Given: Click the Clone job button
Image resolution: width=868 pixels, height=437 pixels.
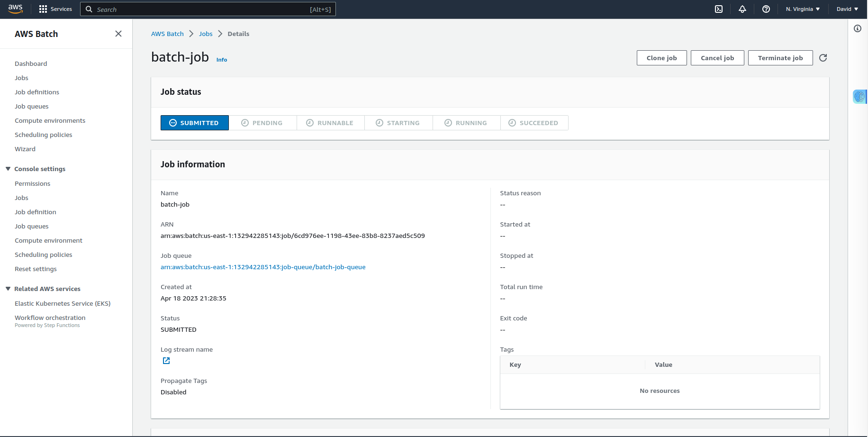Looking at the screenshot, I should [x=662, y=58].
